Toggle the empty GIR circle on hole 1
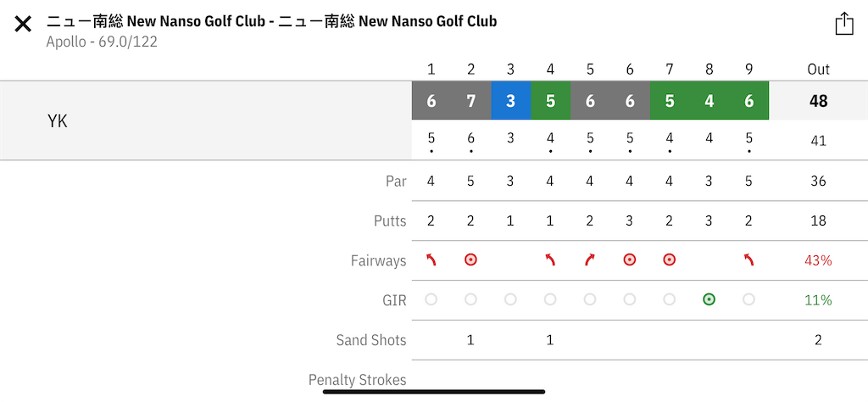 [x=431, y=299]
